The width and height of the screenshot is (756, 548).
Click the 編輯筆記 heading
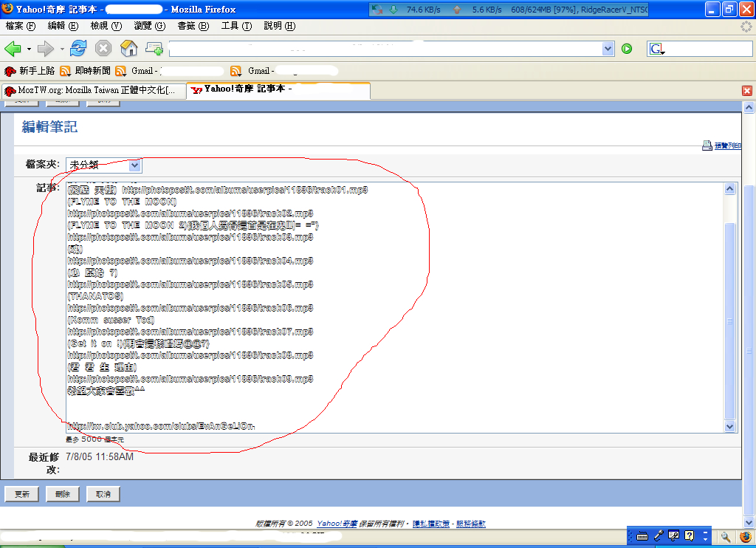click(49, 127)
